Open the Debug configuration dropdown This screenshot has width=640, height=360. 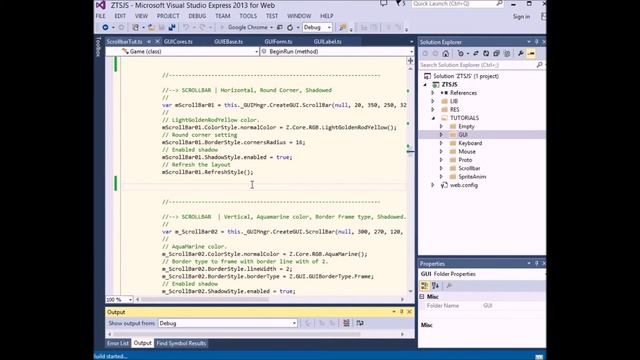(x=317, y=27)
